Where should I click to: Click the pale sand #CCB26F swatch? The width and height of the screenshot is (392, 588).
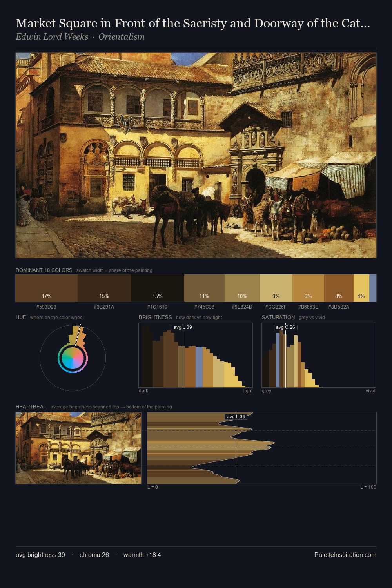coord(276,288)
